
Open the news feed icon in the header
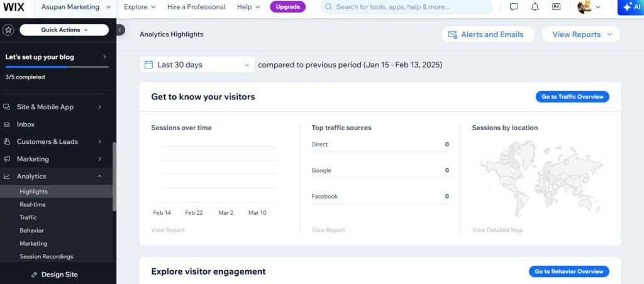pyautogui.click(x=556, y=7)
